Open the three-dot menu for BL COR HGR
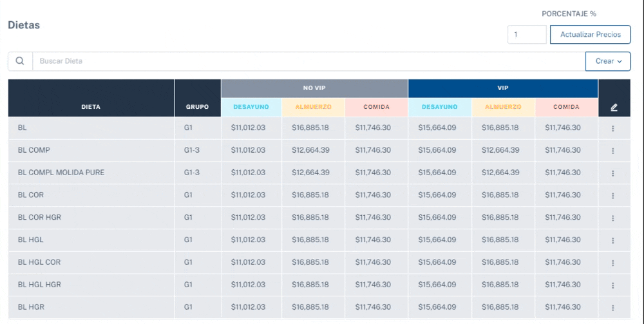 [612, 218]
